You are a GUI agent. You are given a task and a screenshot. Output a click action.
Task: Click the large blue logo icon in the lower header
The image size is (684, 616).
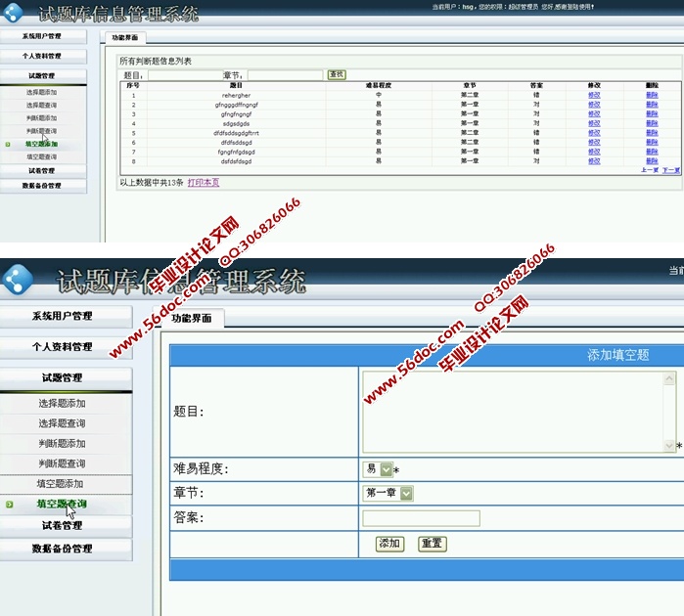coord(21,281)
